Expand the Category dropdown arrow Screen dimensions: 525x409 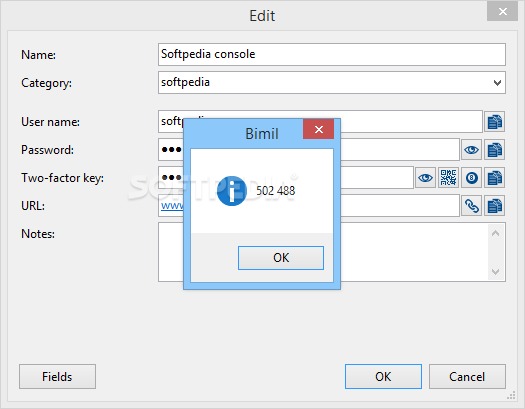pos(497,83)
